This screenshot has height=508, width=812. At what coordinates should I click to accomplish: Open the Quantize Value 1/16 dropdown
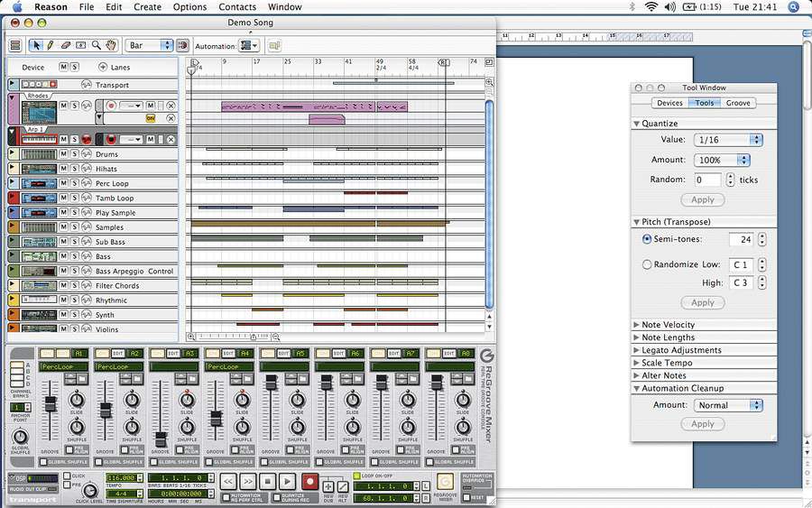click(728, 140)
